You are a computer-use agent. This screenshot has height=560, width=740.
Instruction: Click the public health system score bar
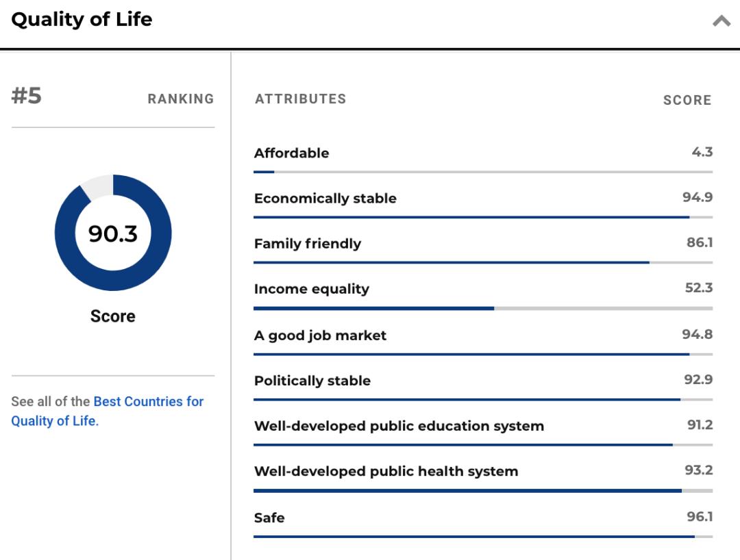[x=482, y=490]
